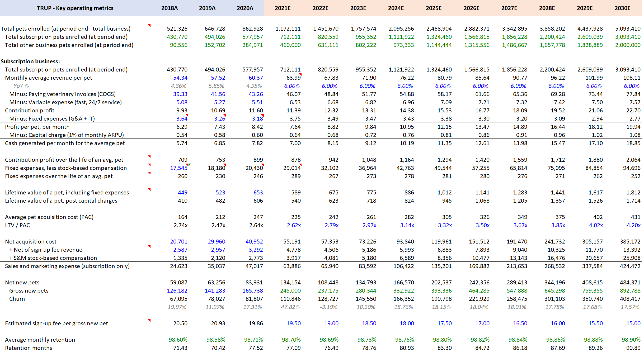Click comment marker on Total pets enrolled row
Image resolution: width=644 pixels, height=353 pixels.
pos(149,26)
